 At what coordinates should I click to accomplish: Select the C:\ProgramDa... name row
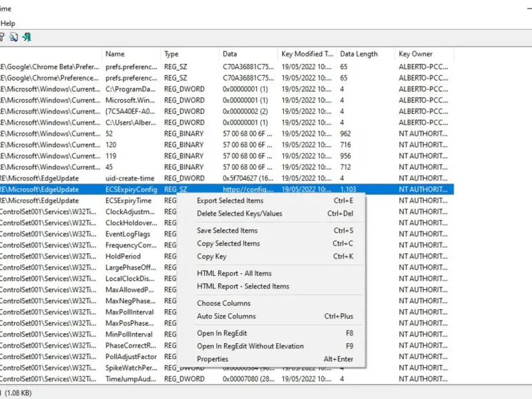coord(227,89)
